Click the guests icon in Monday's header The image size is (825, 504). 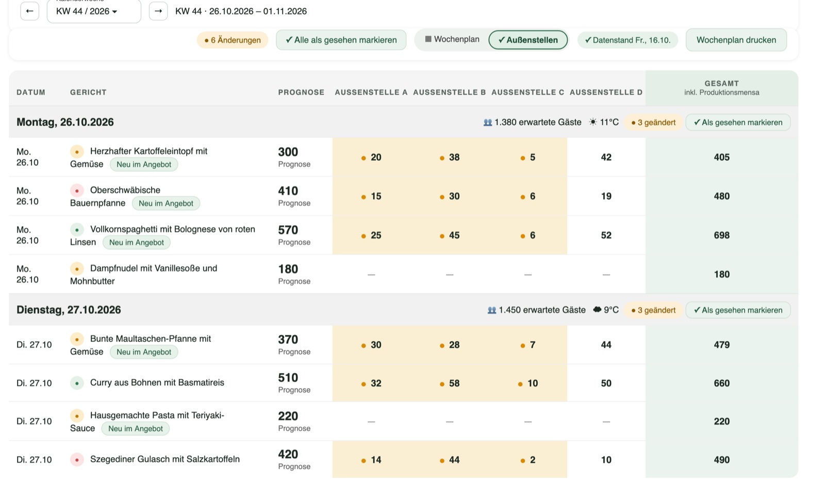pos(487,123)
